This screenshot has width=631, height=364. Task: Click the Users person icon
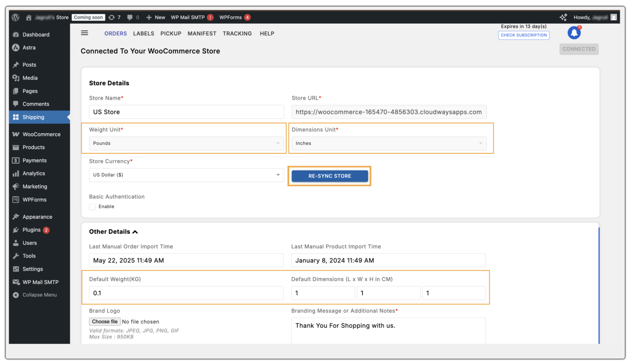click(x=16, y=243)
